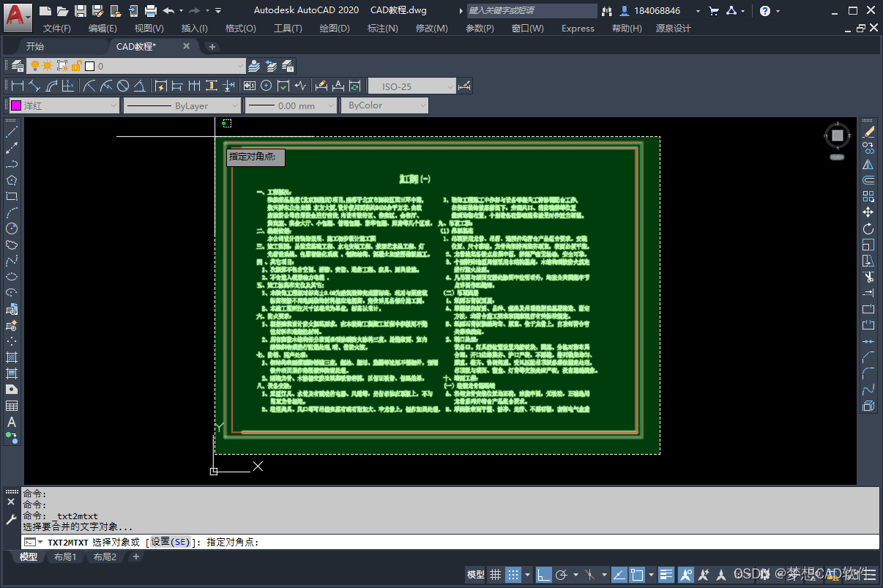Viewport: 883px width, 588px height.
Task: Toggle annotation visibility in status bar
Action: coord(685,574)
